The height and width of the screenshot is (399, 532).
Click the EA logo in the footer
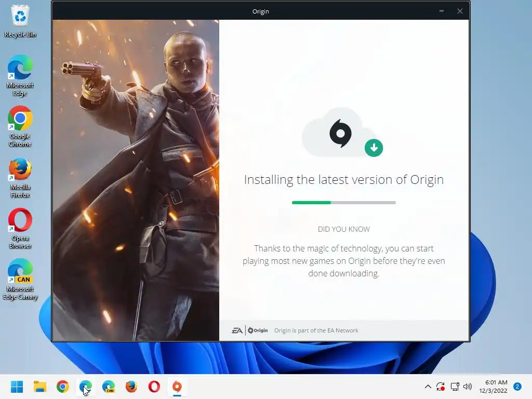tap(237, 330)
